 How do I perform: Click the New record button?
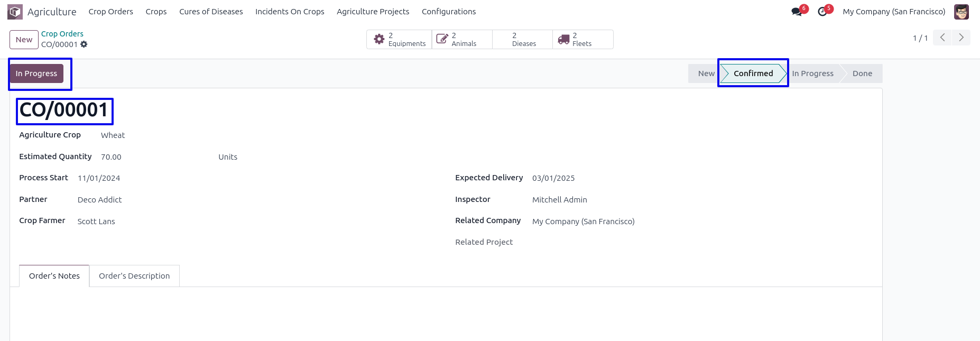pyautogui.click(x=24, y=40)
